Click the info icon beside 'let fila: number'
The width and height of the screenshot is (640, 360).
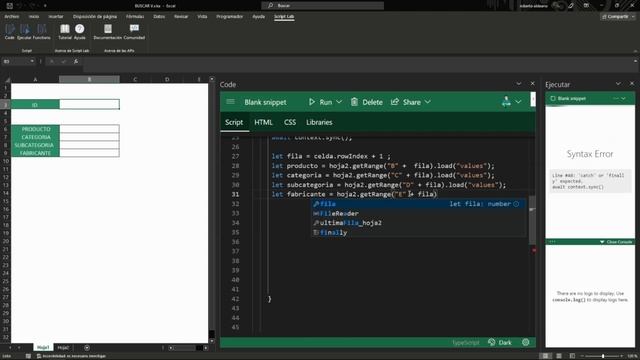(516, 204)
